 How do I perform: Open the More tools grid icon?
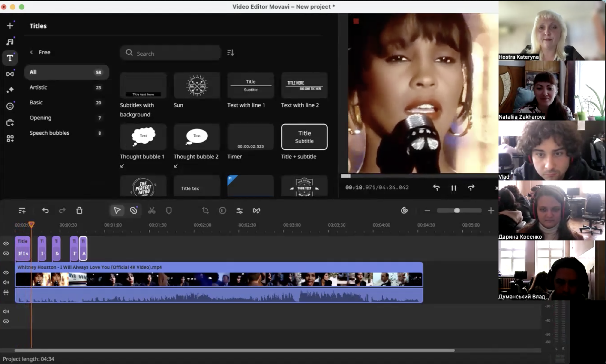pos(10,139)
